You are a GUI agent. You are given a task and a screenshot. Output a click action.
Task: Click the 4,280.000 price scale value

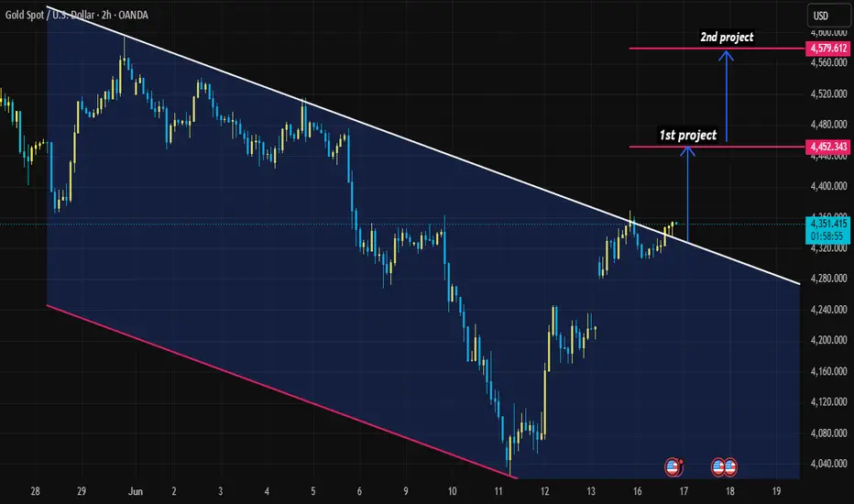click(828, 279)
